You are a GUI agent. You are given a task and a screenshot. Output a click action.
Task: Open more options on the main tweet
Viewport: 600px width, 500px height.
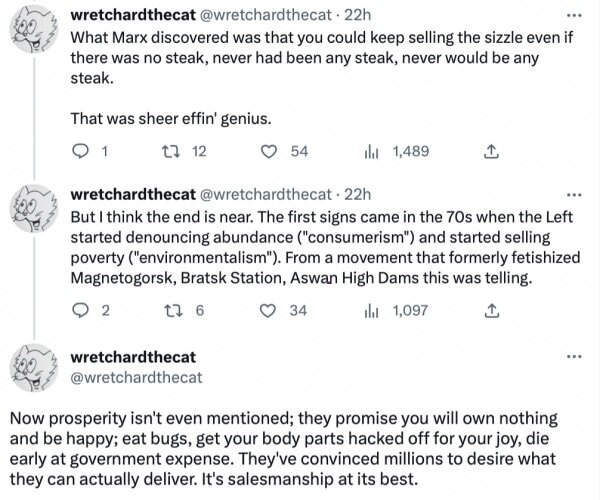pos(574,357)
